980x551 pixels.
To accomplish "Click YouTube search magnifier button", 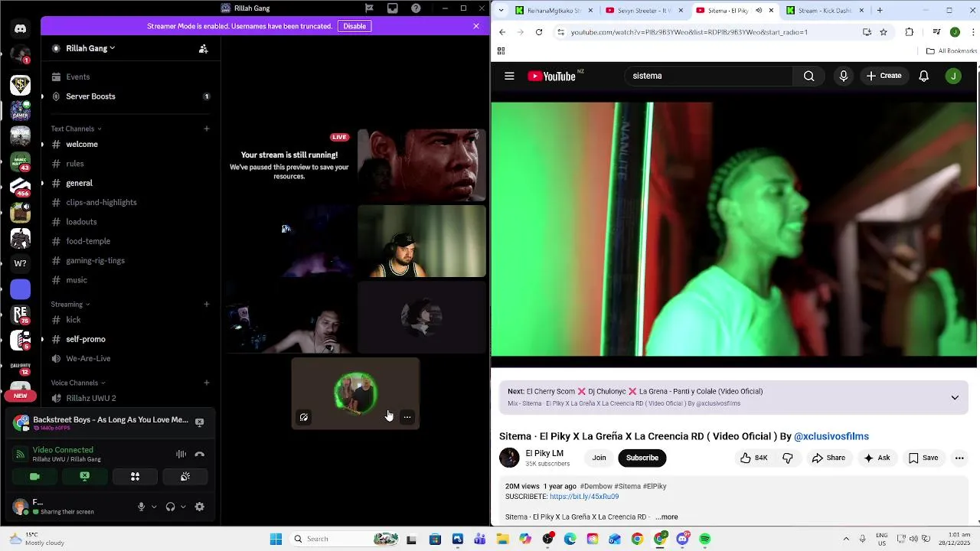I will 808,76.
